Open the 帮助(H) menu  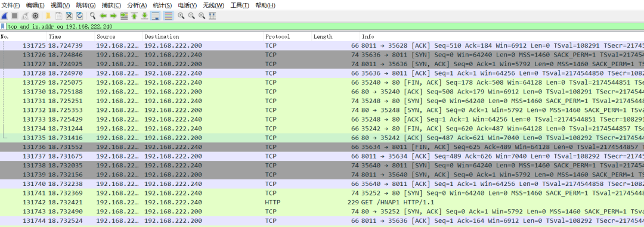tap(265, 5)
